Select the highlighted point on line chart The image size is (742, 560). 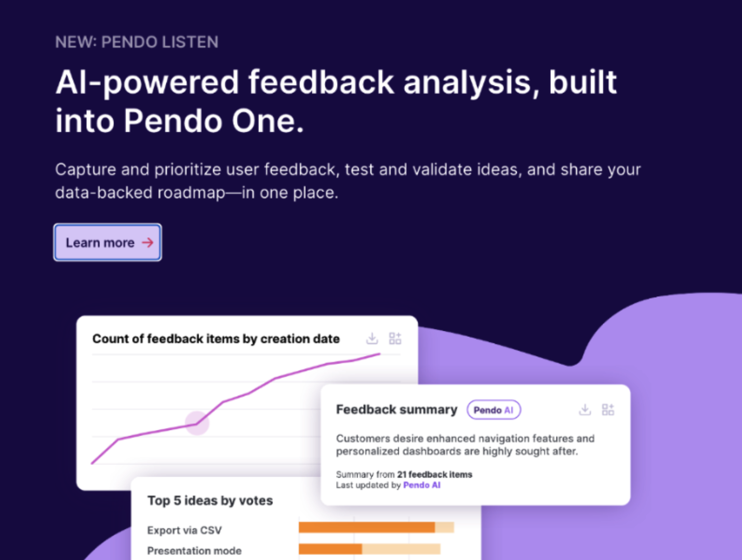197,423
